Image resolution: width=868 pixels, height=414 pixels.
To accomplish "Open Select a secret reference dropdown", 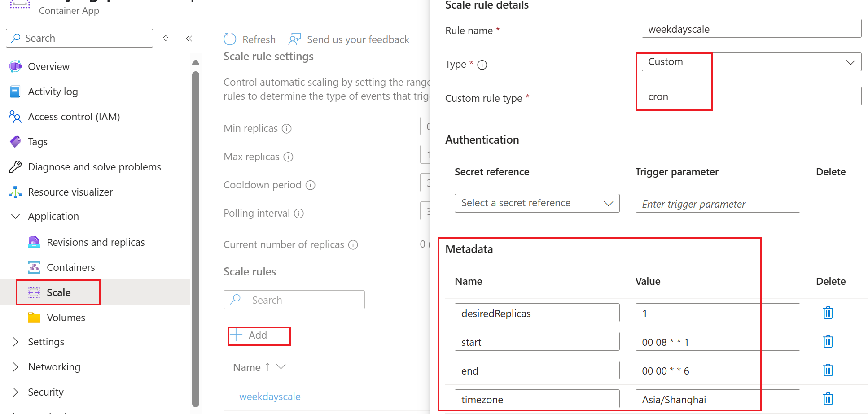I will click(537, 203).
